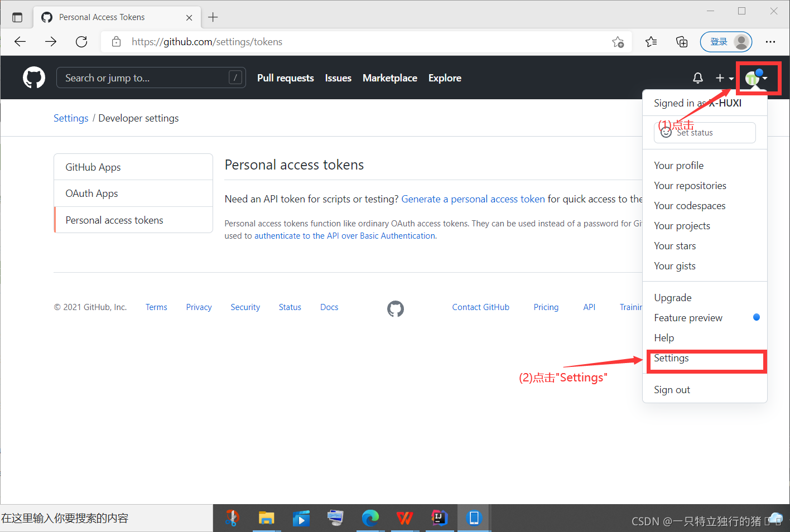Open the Security footer link
The image size is (790, 532).
click(x=245, y=307)
